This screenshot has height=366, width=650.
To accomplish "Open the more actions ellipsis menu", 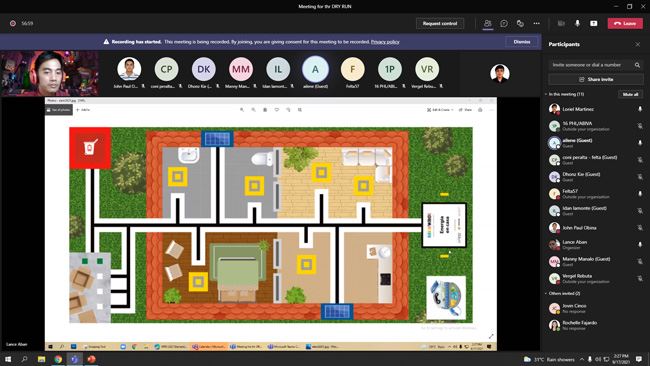I will click(x=536, y=24).
